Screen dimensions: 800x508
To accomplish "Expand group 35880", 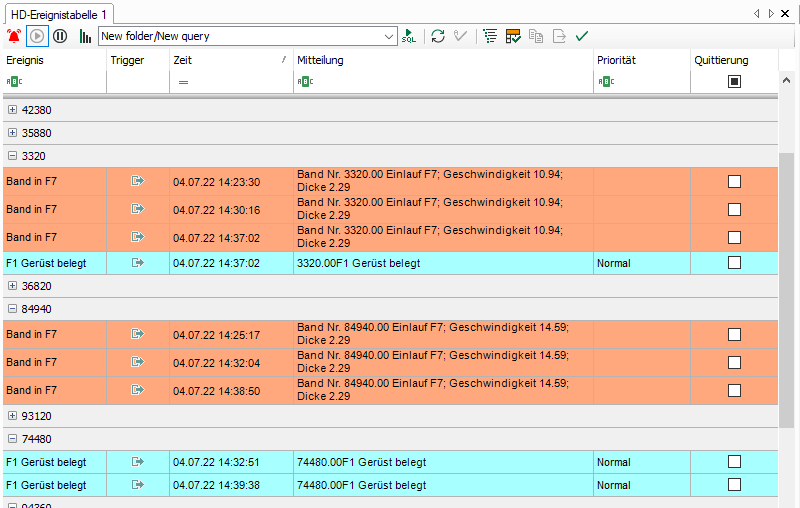I will (13, 133).
